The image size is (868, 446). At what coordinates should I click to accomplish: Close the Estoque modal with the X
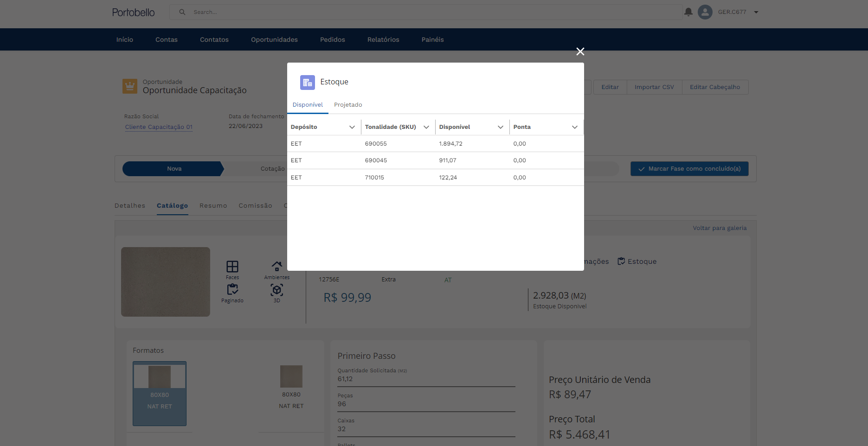(580, 51)
